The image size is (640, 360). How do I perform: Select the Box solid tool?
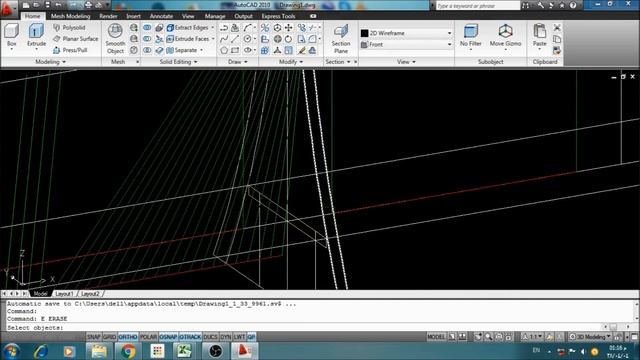pyautogui.click(x=11, y=36)
